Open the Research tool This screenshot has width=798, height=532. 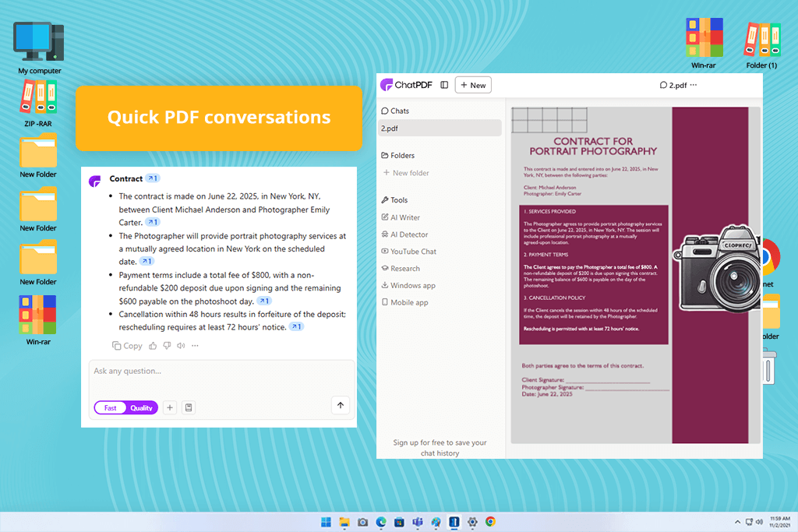pos(401,269)
